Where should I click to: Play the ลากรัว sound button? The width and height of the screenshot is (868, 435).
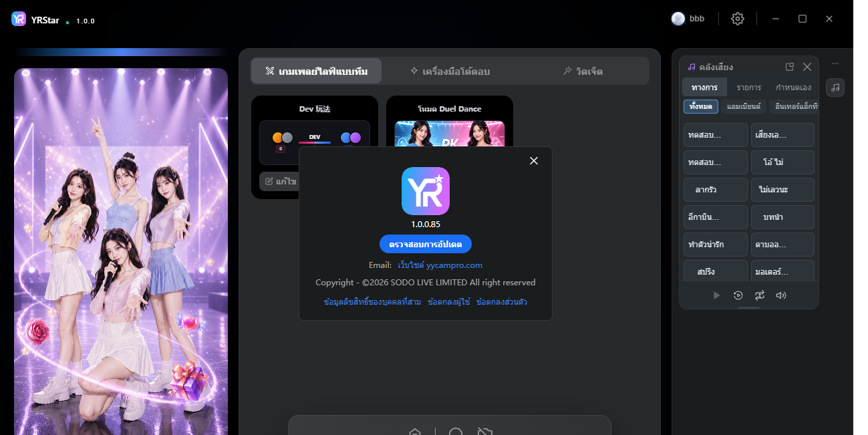pos(716,190)
